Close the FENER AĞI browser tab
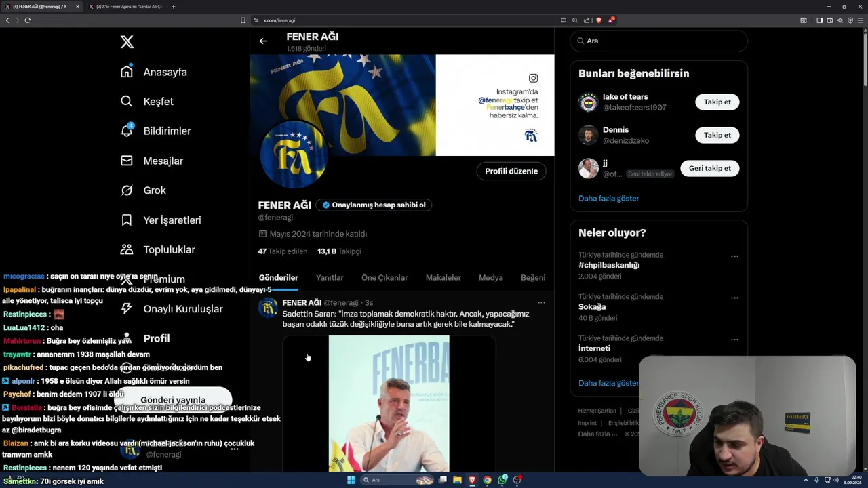This screenshot has height=488, width=868. click(x=77, y=7)
